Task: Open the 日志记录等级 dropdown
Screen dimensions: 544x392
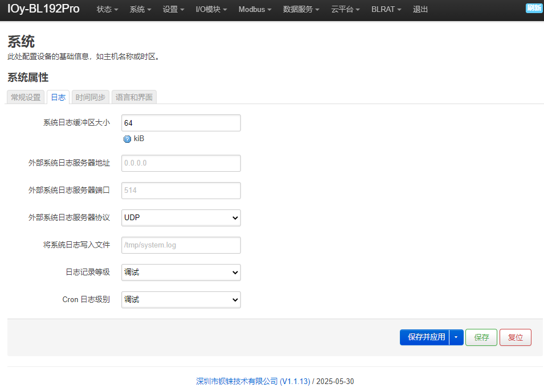Action: point(181,273)
